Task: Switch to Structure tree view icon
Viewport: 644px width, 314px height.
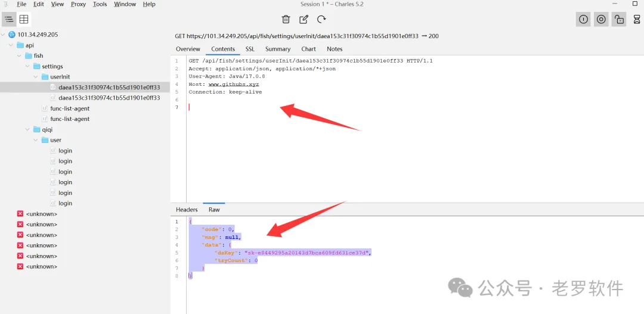Action: [x=9, y=19]
